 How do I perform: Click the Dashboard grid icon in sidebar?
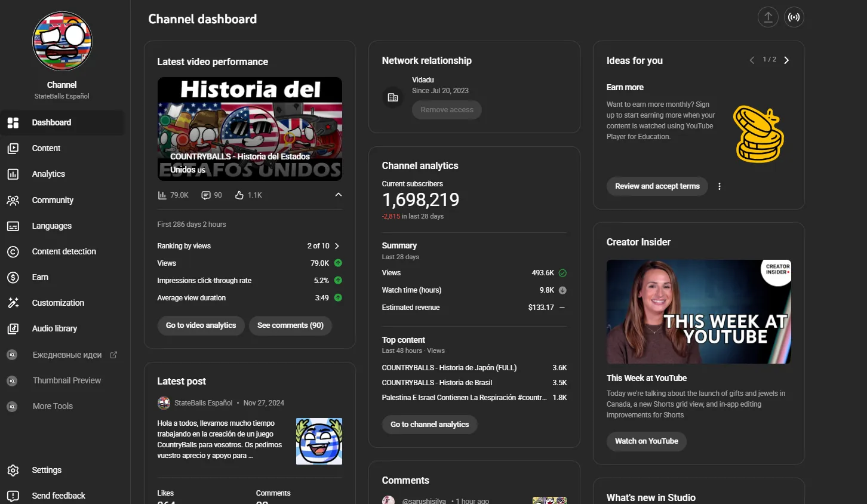pyautogui.click(x=13, y=122)
